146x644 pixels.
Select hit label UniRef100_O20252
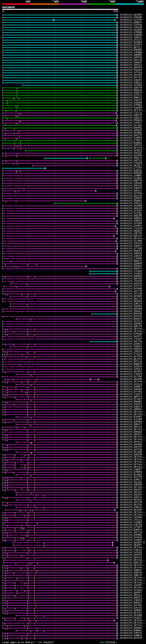click(x=131, y=75)
